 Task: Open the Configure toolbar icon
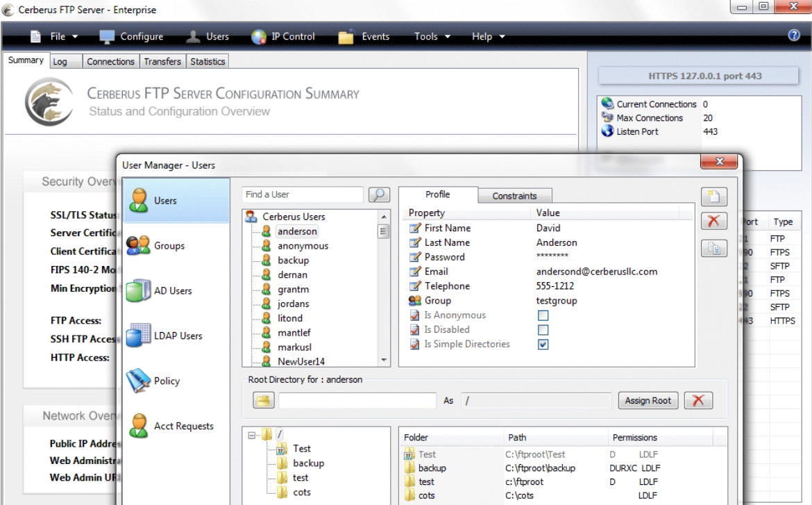click(x=108, y=37)
